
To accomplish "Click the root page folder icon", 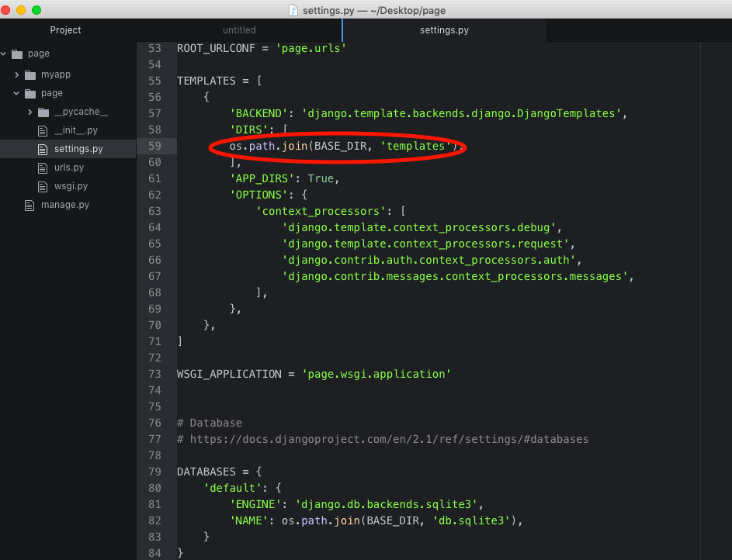I will click(17, 54).
